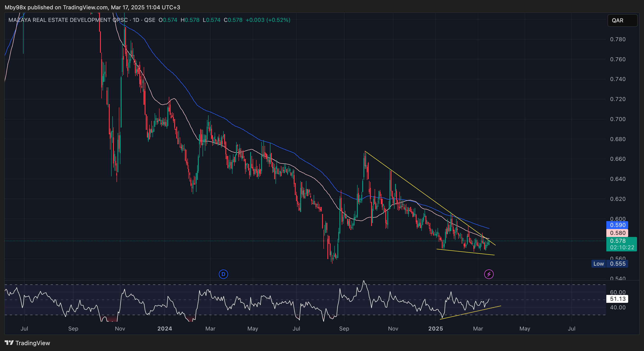Screen dimensions: 644x351
Task: Click the 0.640 price axis label
Action: 618,179
